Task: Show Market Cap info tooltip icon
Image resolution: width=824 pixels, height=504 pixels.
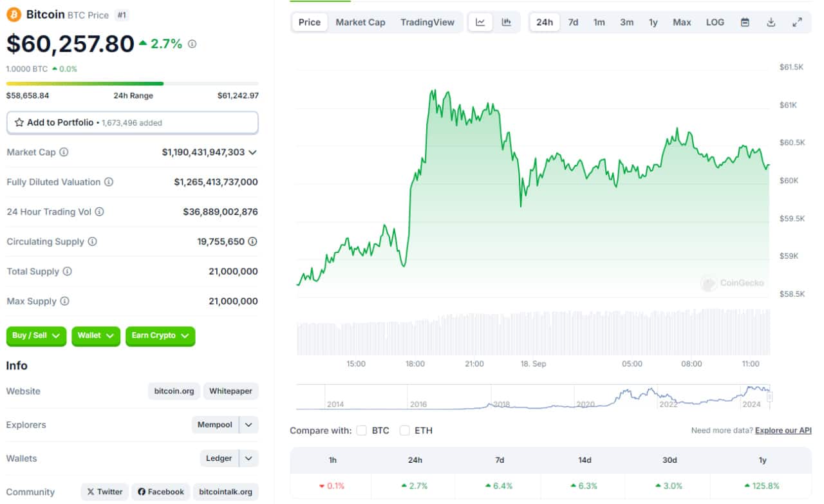Action: pos(64,153)
